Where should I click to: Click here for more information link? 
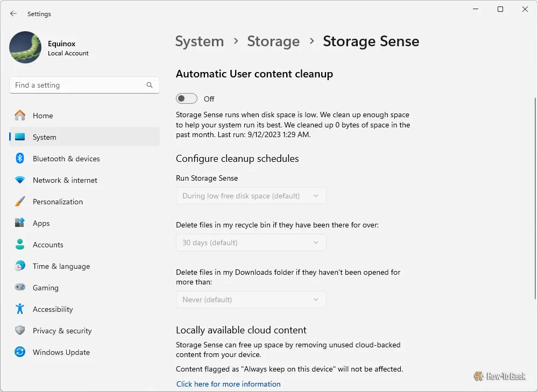click(x=229, y=384)
